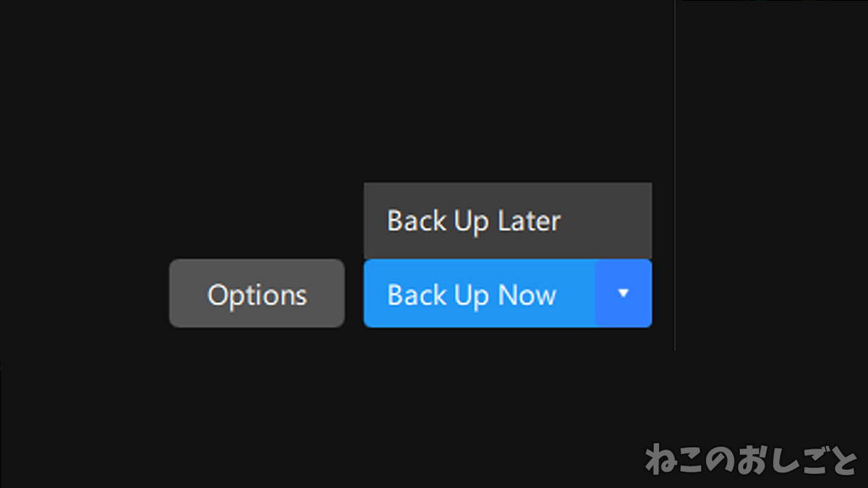Expand the dropdown arrow beside Back Up Now
Image resolution: width=868 pixels, height=488 pixels.
pos(623,294)
